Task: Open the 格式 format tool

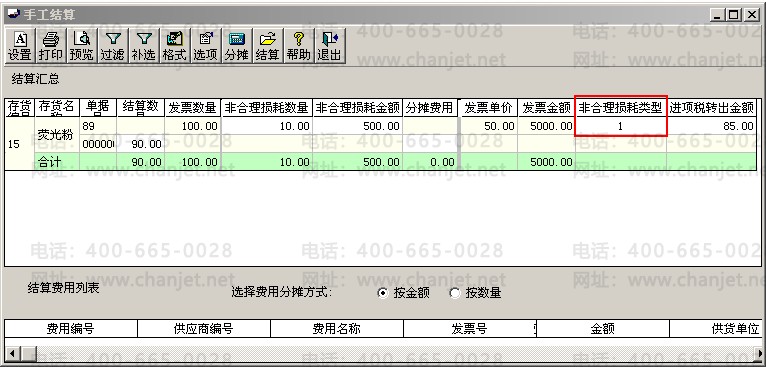Action: click(174, 46)
